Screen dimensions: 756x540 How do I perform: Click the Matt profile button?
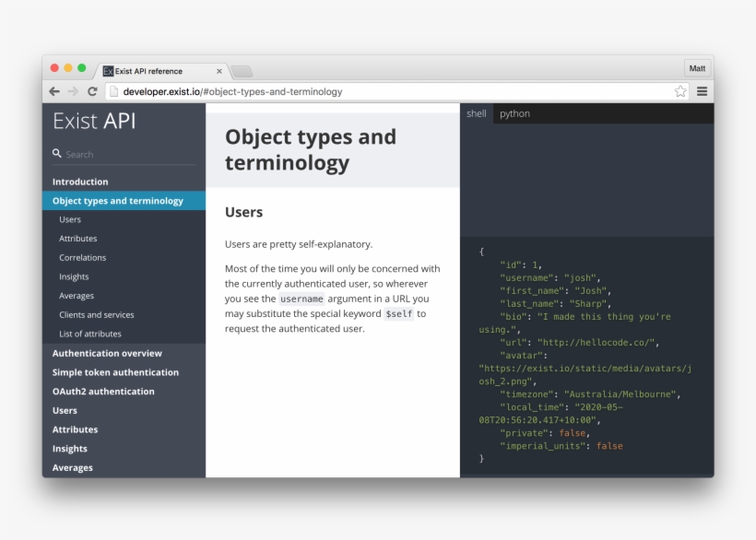(x=697, y=68)
